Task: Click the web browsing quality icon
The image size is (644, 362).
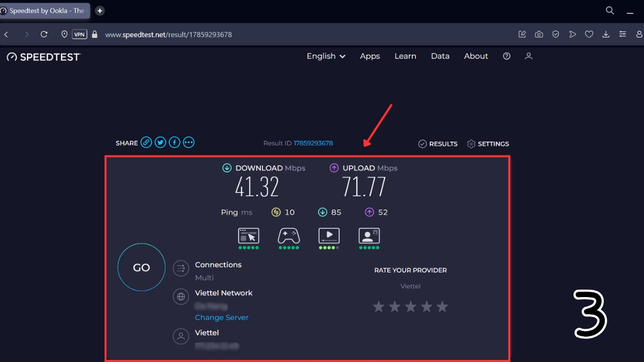Action: click(x=248, y=235)
